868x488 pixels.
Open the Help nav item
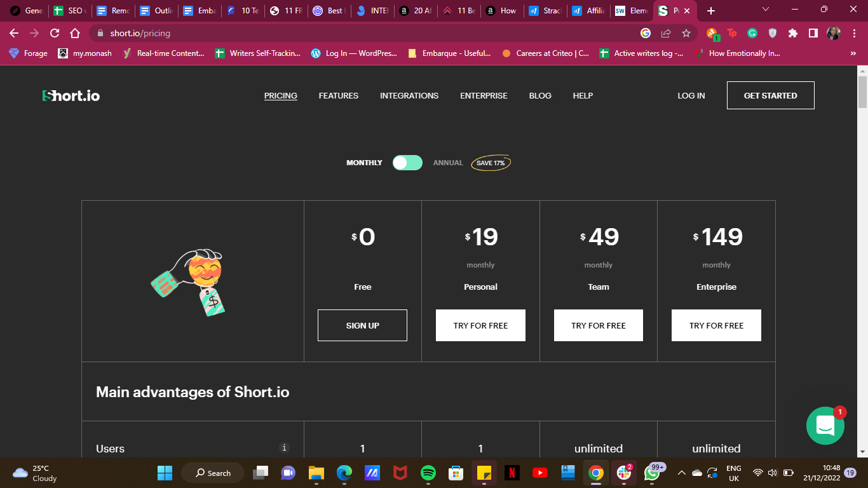583,96
